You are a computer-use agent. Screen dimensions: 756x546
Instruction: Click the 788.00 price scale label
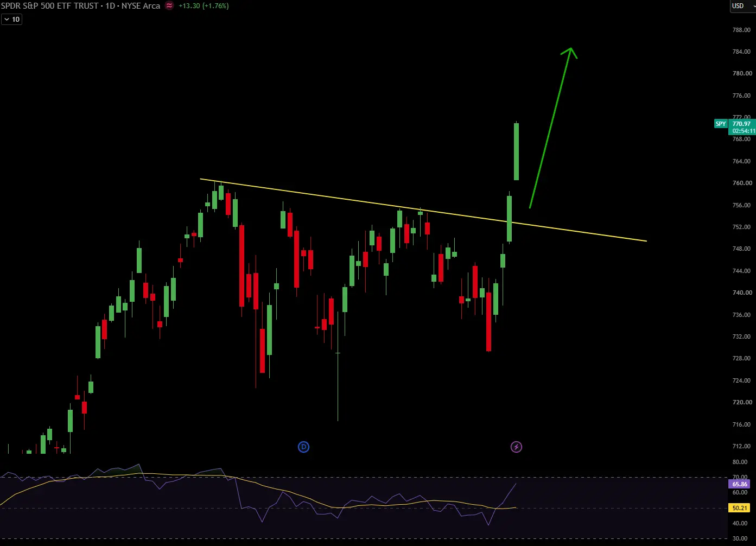[742, 30]
